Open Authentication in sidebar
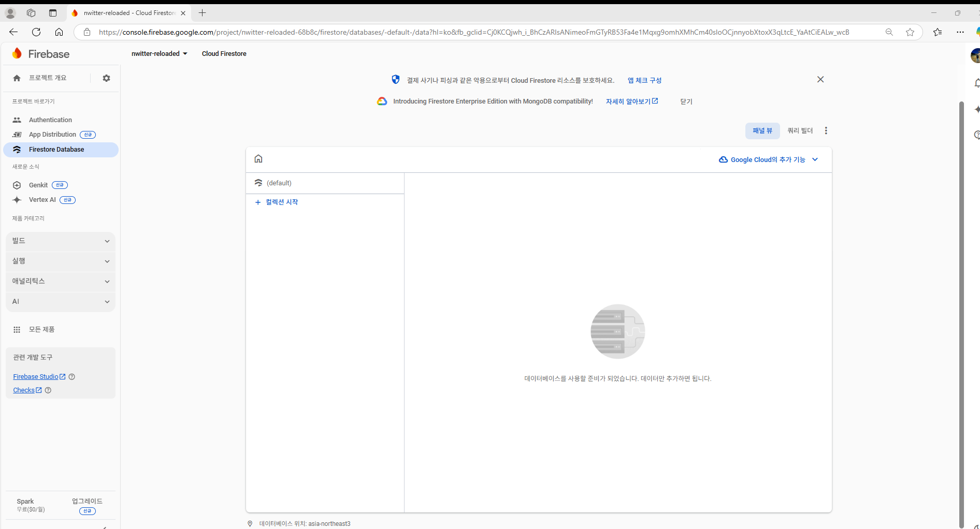The height and width of the screenshot is (529, 980). (50, 120)
